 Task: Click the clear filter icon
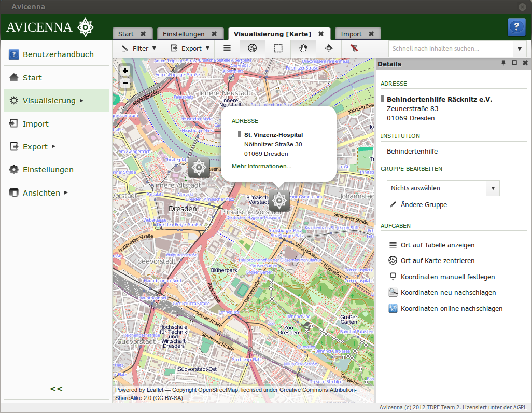coord(354,48)
